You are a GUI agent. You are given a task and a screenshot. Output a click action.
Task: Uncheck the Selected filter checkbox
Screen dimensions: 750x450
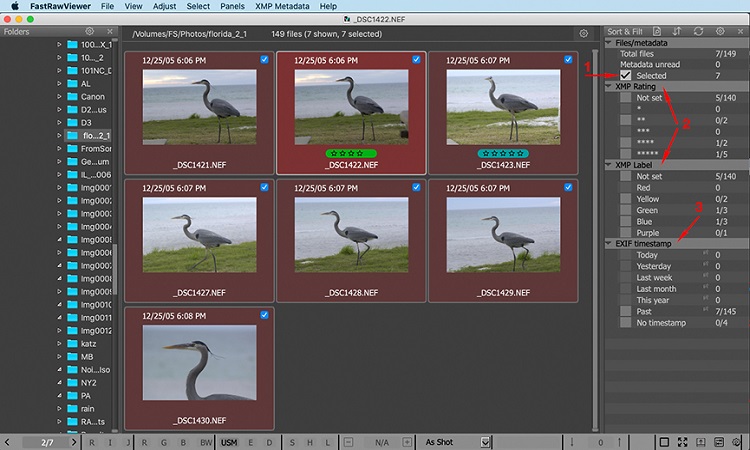pos(626,76)
